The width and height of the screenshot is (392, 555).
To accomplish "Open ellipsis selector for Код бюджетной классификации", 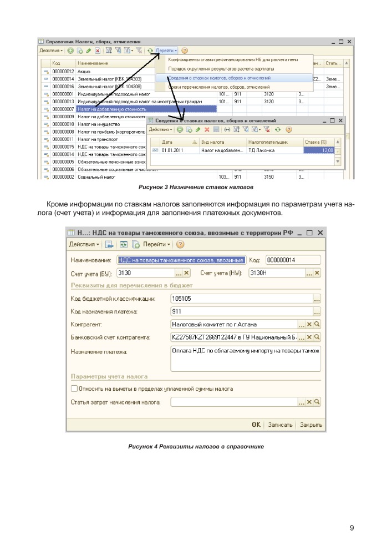I will point(317,299).
